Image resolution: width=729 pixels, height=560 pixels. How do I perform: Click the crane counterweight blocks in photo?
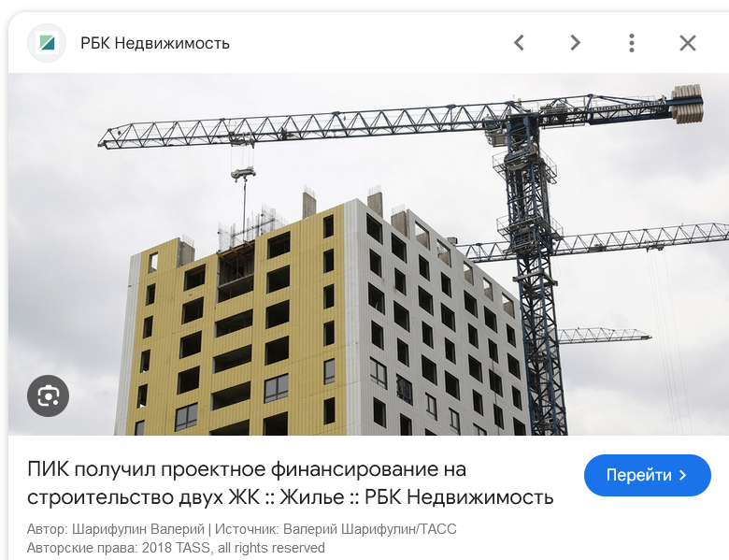[687, 104]
